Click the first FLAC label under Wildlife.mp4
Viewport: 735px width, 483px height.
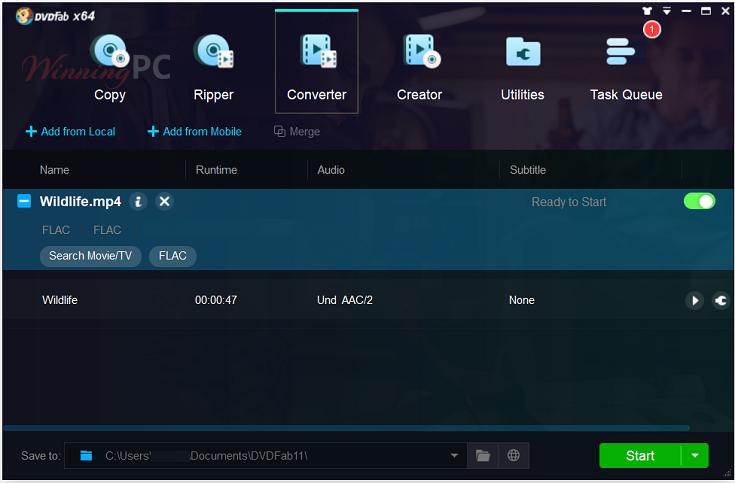[x=56, y=230]
